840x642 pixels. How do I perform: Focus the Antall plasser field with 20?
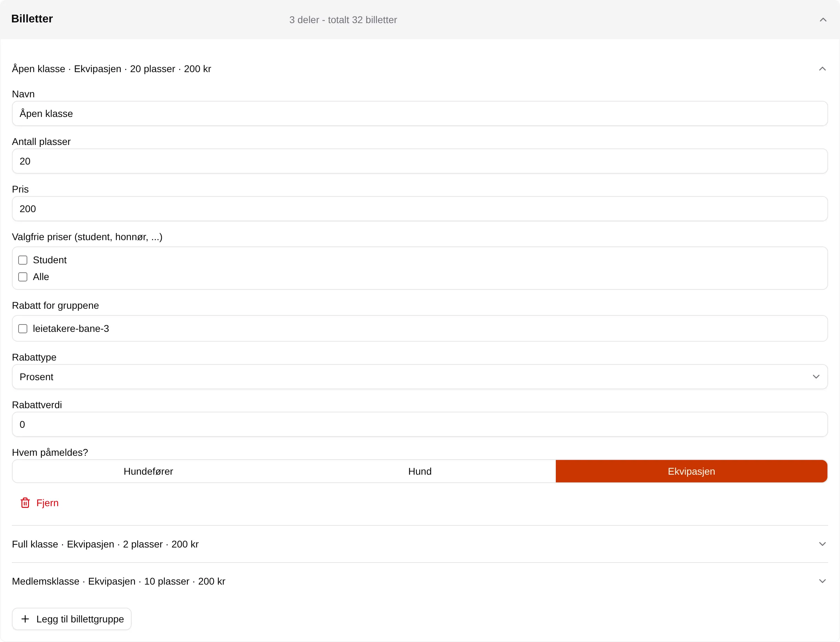tap(420, 161)
